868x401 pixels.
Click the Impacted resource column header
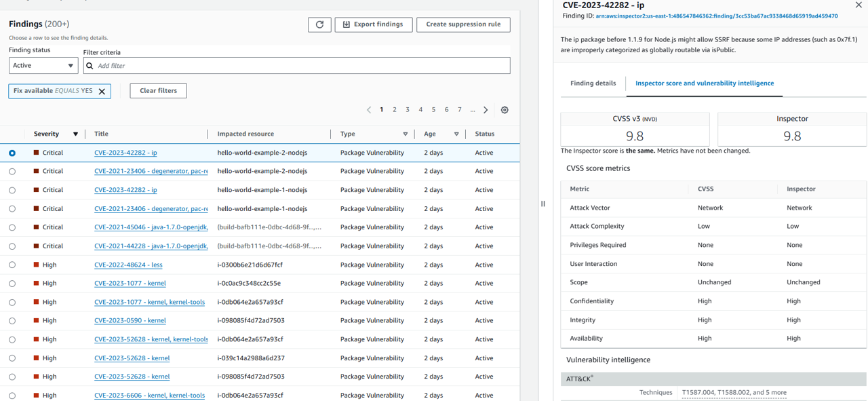pyautogui.click(x=245, y=134)
